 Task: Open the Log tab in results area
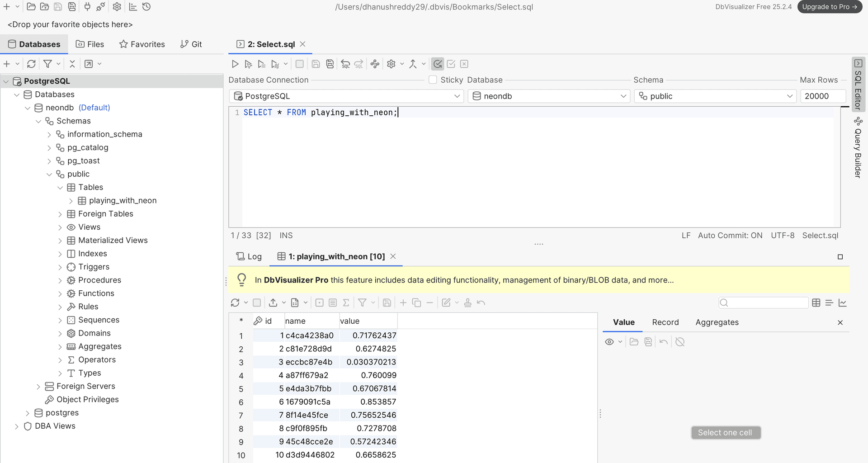click(x=249, y=256)
